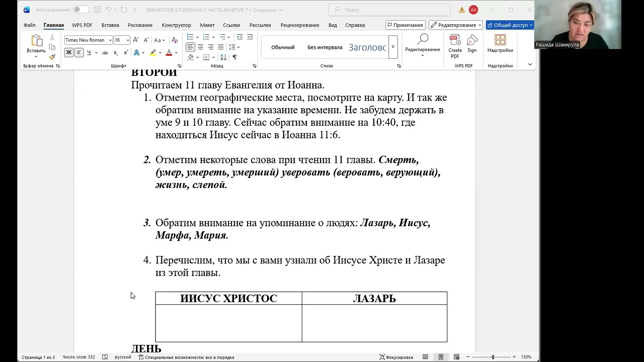Click the spell check icon in status bar

[105, 357]
